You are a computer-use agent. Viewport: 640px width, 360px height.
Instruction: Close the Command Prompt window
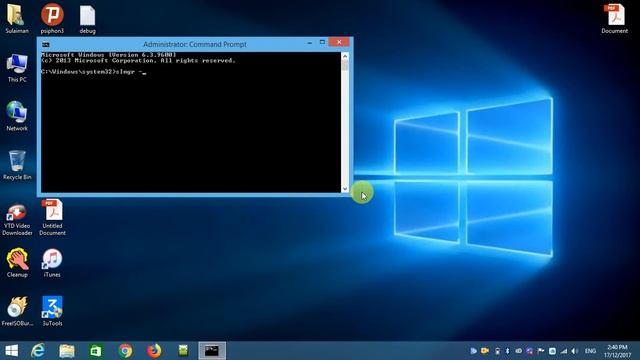coord(339,42)
